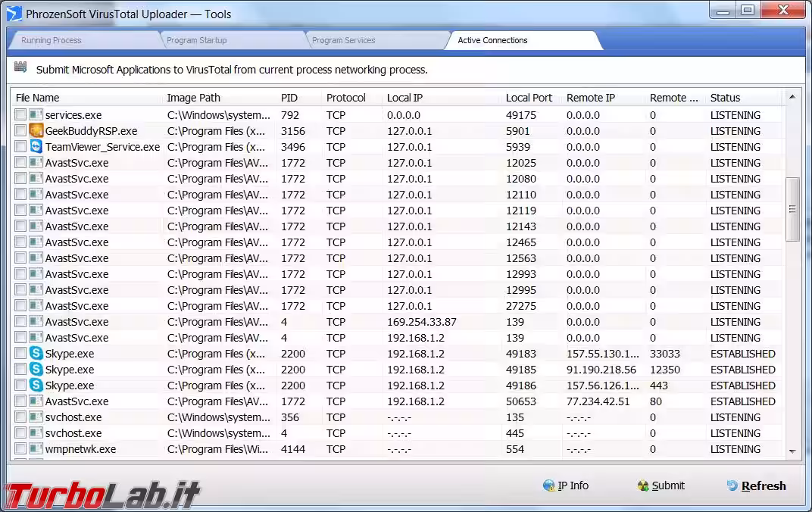The image size is (812, 512).
Task: Click the services.exe process icon
Action: point(36,115)
